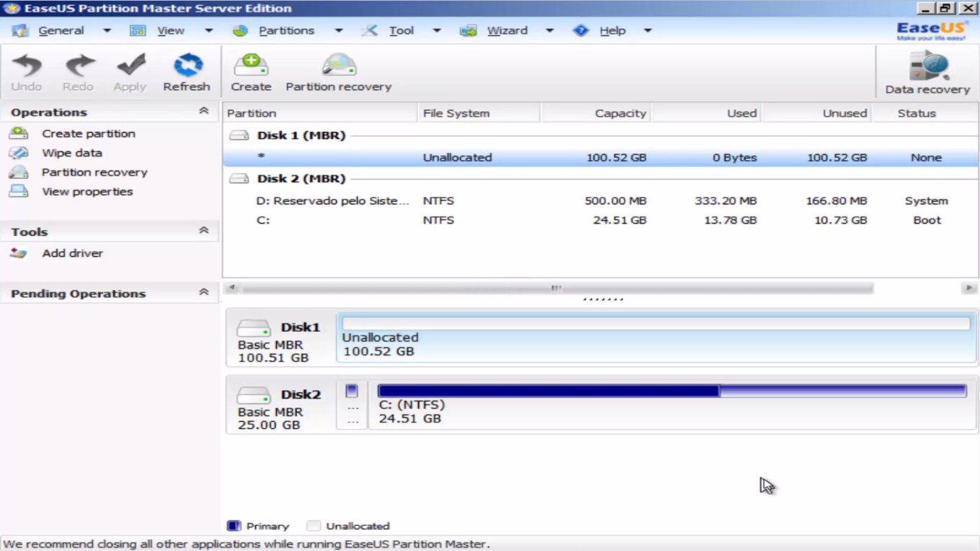Click the Redo arrow icon

(79, 66)
